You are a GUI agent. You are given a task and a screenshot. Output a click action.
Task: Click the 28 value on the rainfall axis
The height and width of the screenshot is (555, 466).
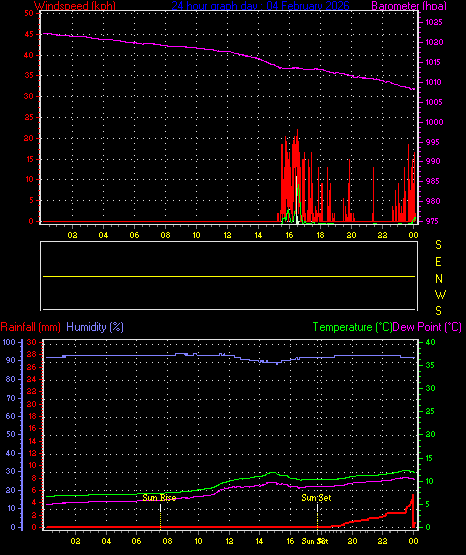(32, 354)
